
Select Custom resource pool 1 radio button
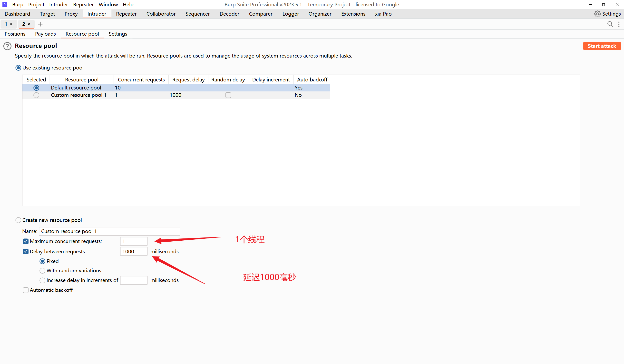click(36, 95)
